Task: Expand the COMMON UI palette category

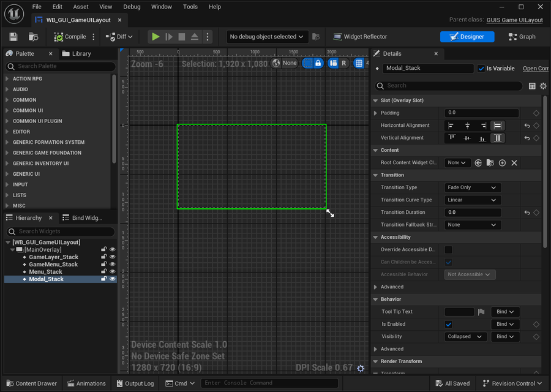Action: 7,110
